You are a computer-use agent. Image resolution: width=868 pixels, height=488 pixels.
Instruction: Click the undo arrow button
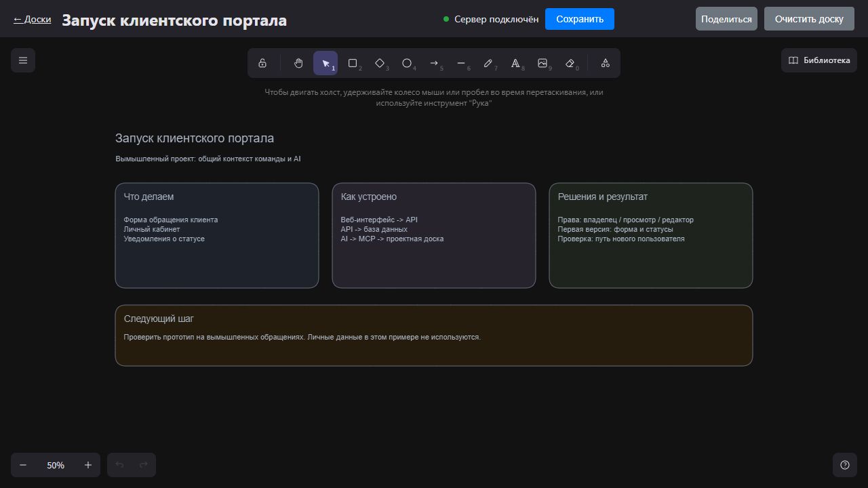tap(119, 465)
